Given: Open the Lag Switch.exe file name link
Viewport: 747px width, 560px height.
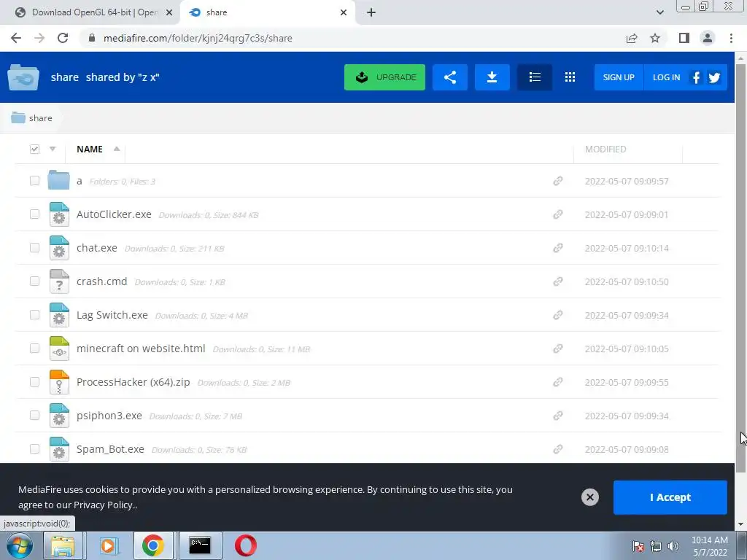Looking at the screenshot, I should 112,315.
